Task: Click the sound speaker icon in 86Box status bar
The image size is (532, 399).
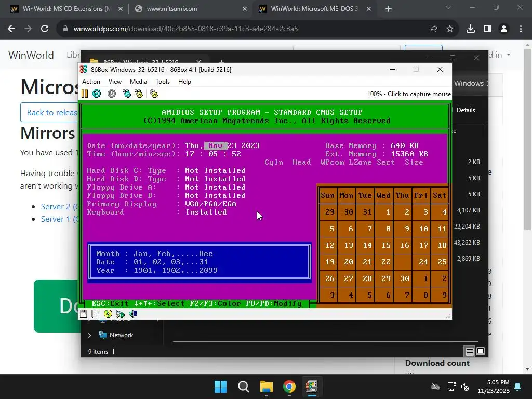Action: pyautogui.click(x=133, y=314)
